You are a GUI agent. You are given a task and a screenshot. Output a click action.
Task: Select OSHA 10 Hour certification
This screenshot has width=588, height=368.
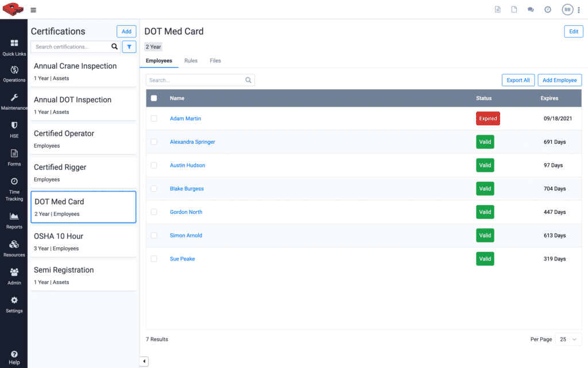click(x=83, y=242)
